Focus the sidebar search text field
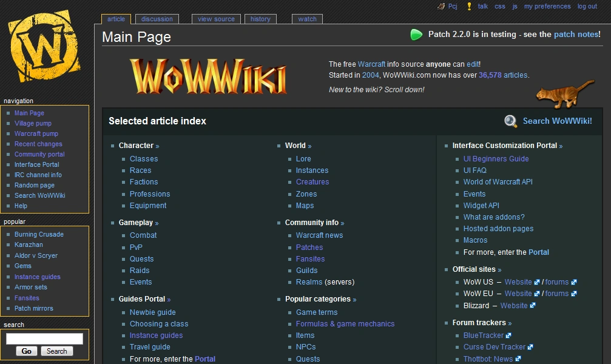Viewport: 611px width, 364px height. 44,339
